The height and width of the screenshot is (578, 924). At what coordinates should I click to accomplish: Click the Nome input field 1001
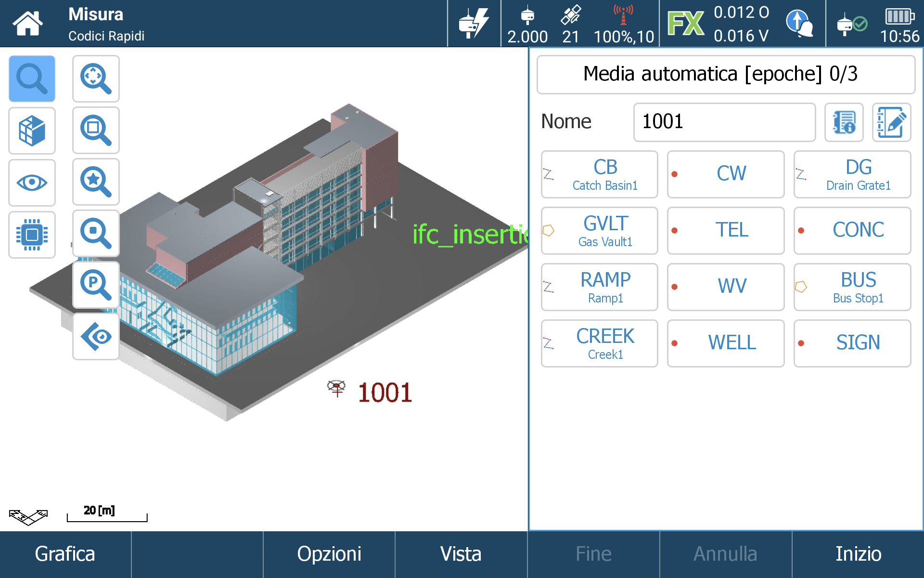pyautogui.click(x=725, y=122)
